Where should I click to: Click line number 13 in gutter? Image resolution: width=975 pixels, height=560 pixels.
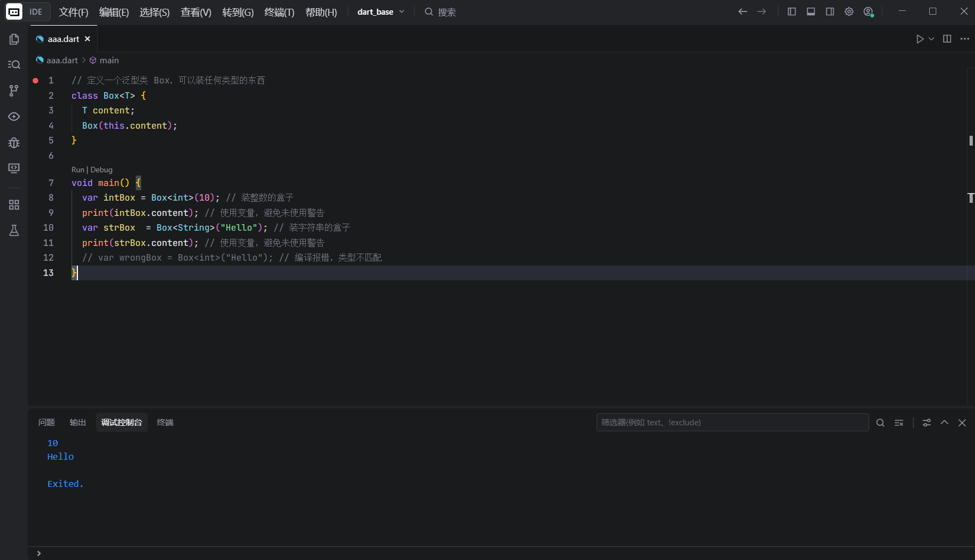[x=49, y=273]
